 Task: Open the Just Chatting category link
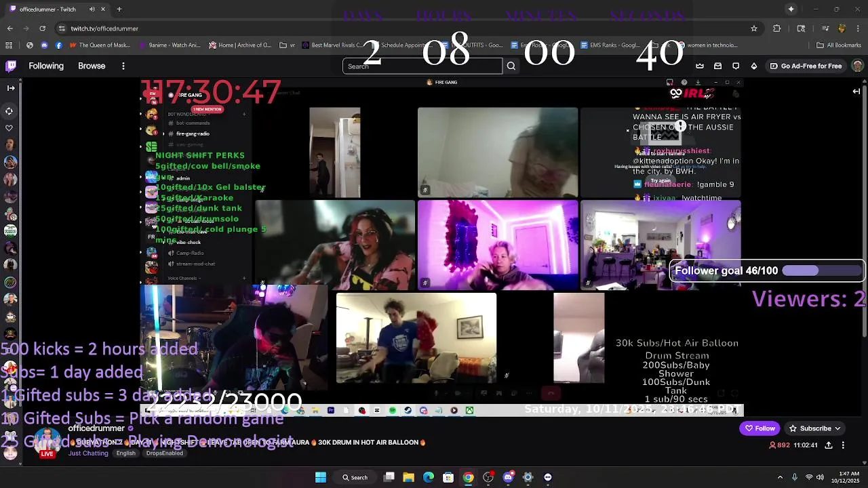pyautogui.click(x=88, y=453)
